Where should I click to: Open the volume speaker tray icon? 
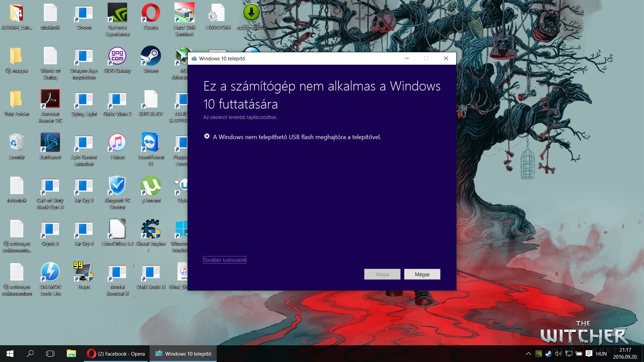click(558, 354)
